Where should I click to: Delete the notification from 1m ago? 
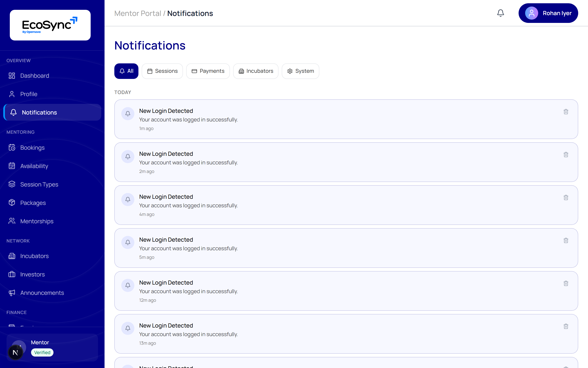pyautogui.click(x=566, y=112)
